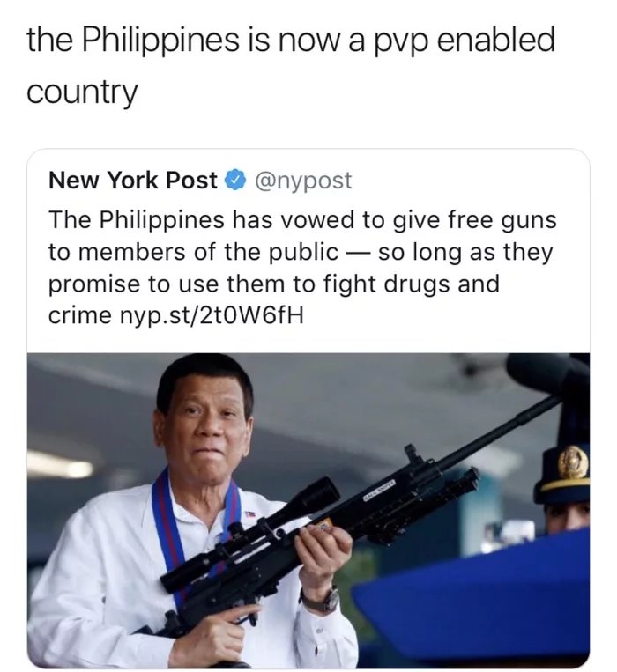This screenshot has width=617, height=672.
Task: Click 'fight drugs and' in the tweet text
Action: 411,284
